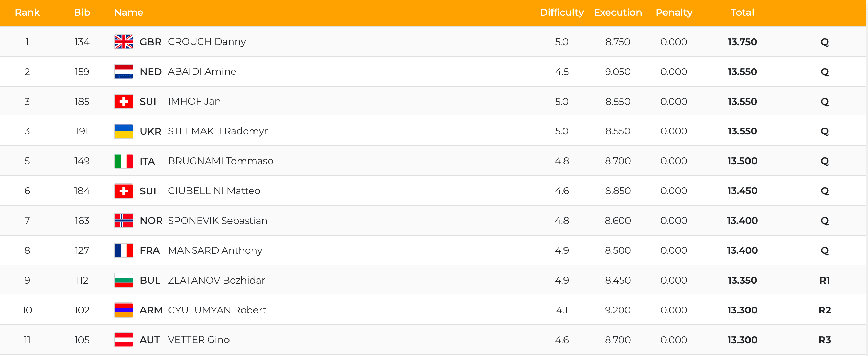Click the France flag beside MANSARD Anthony
868x356 pixels.
point(123,250)
